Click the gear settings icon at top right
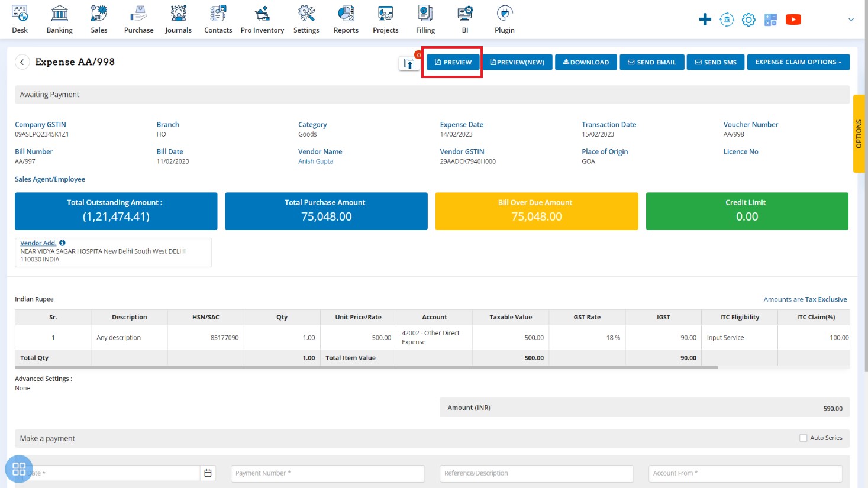Viewport: 868px width, 488px height. (748, 20)
